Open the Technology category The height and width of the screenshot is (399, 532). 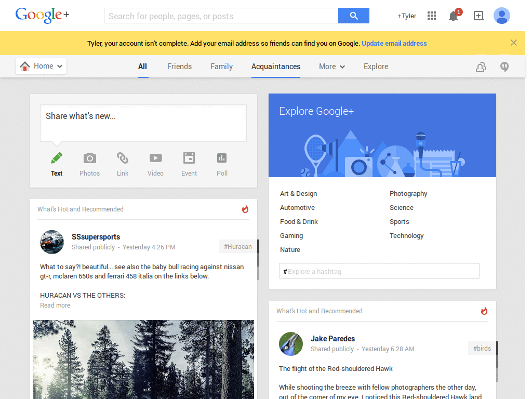[x=406, y=235]
